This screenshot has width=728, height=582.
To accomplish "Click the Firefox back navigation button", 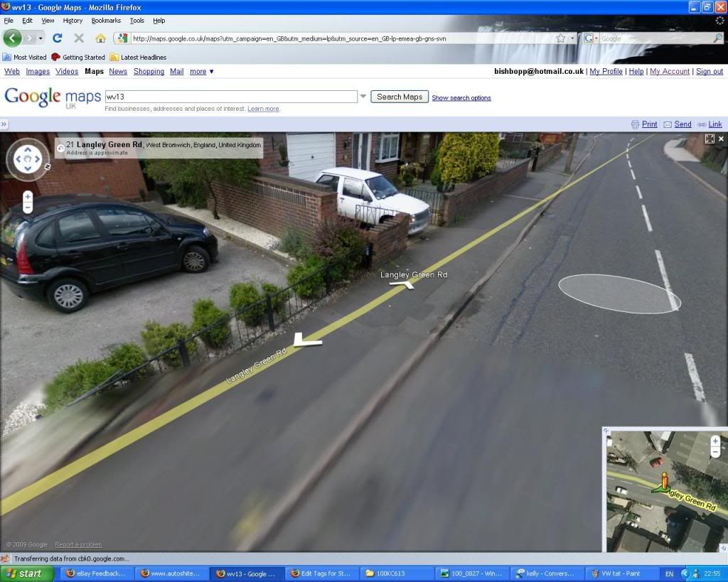I will coord(13,38).
